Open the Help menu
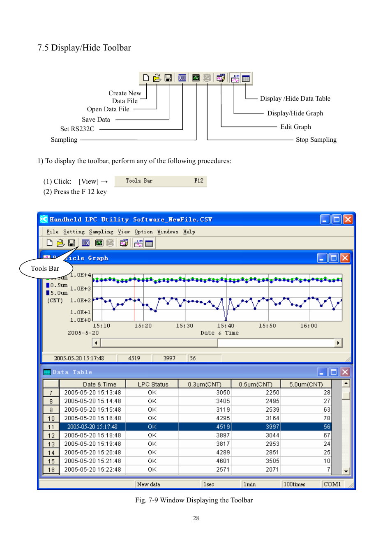Image resolution: width=392 pixels, height=555 pixels. click(189, 232)
